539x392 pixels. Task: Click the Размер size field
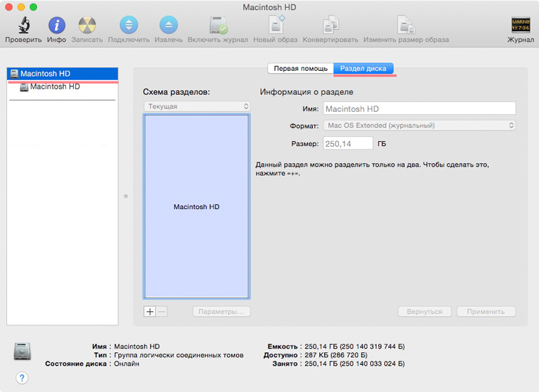point(348,143)
